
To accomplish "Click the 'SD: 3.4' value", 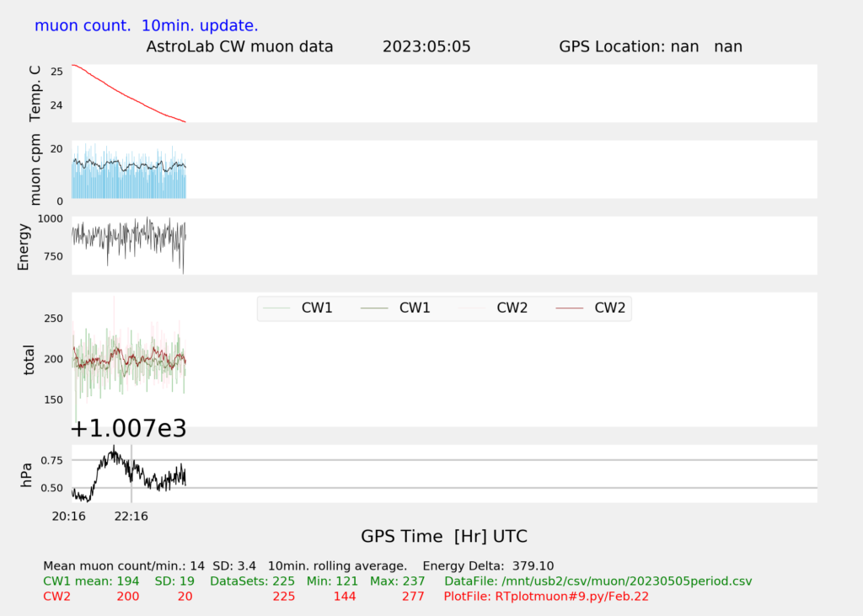I will 234,566.
